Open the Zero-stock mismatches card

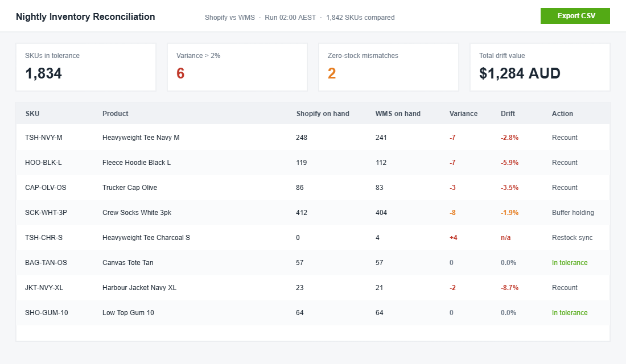(389, 67)
